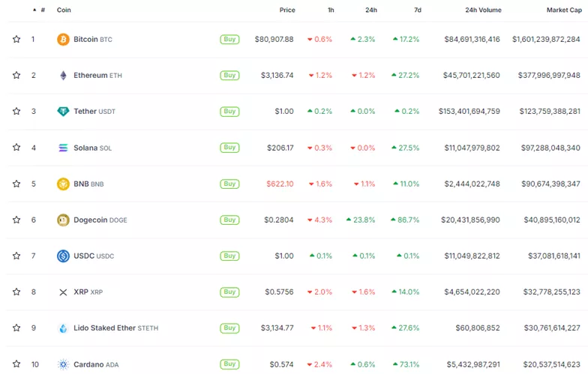Toggle the USDC favorite star
588x374 pixels.
pyautogui.click(x=16, y=256)
